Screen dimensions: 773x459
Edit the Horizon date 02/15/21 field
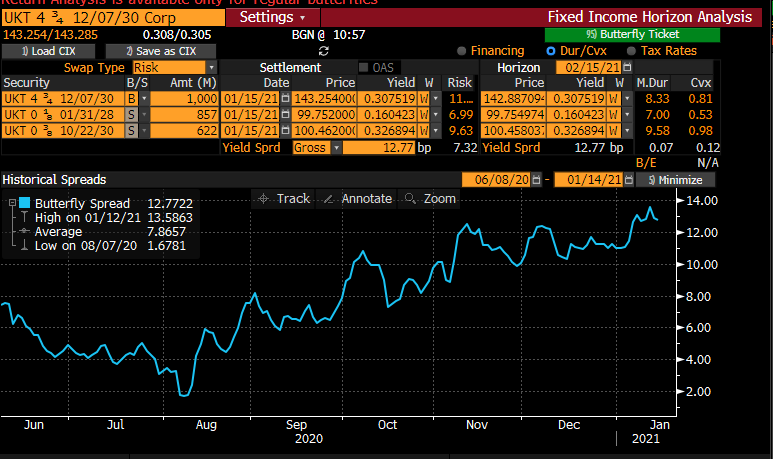click(589, 68)
